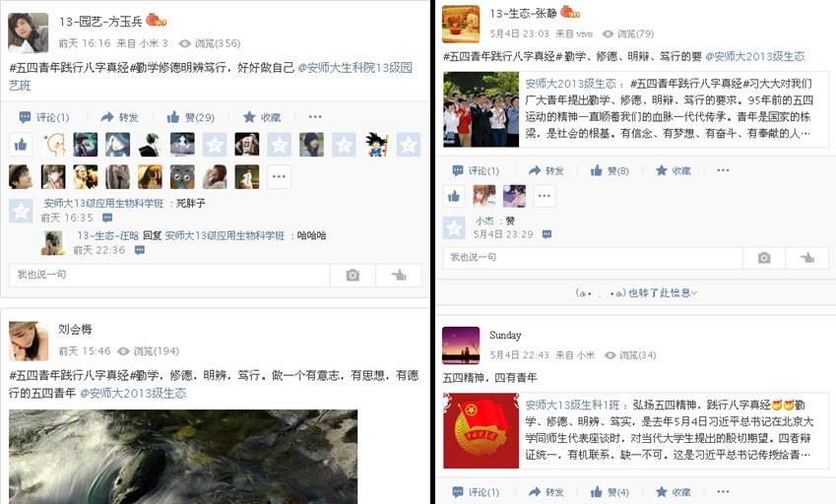
Task: Reply via the bubble icon next to 前天 16:35
Action: pos(107,218)
